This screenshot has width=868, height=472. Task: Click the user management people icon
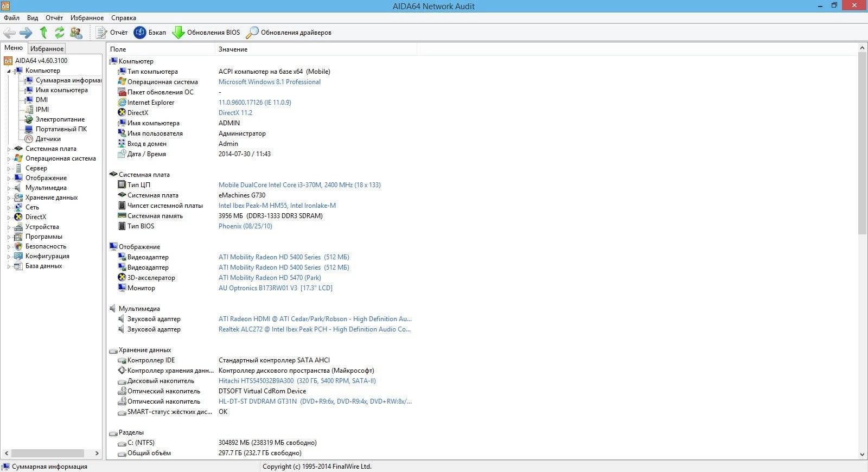[76, 33]
